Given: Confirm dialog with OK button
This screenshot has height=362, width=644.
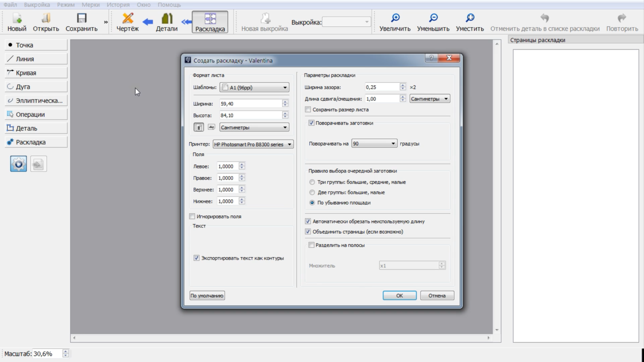Looking at the screenshot, I should pyautogui.click(x=400, y=296).
